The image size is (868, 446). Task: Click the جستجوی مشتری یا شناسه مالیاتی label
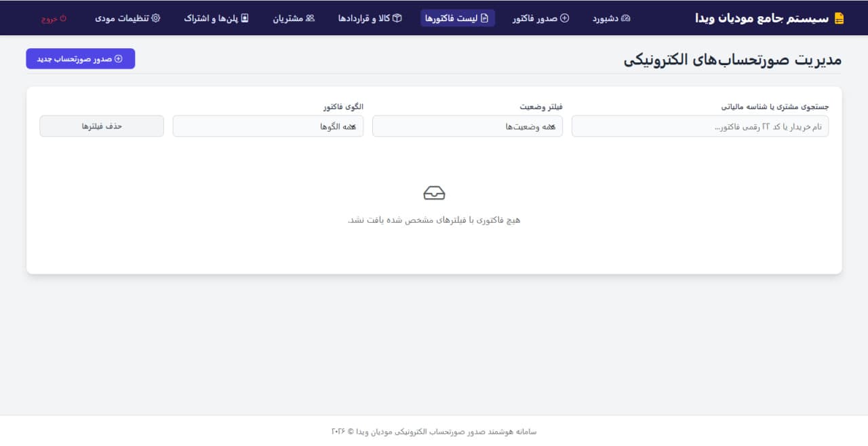tap(774, 107)
